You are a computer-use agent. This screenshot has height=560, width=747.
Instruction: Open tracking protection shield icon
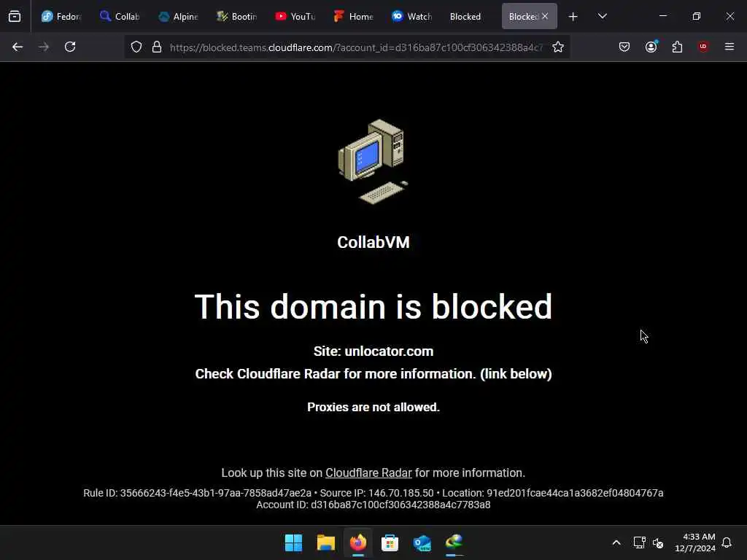tap(136, 47)
